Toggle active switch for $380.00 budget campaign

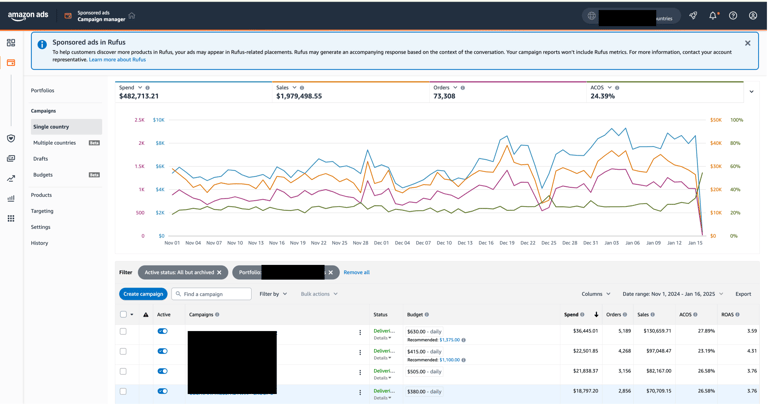163,391
